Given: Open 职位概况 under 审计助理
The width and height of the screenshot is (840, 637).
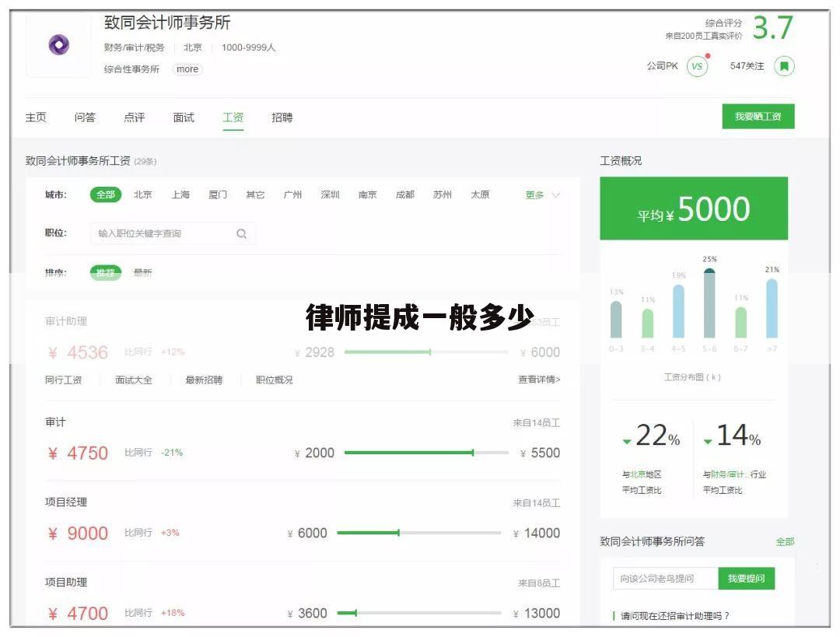Looking at the screenshot, I should (275, 380).
